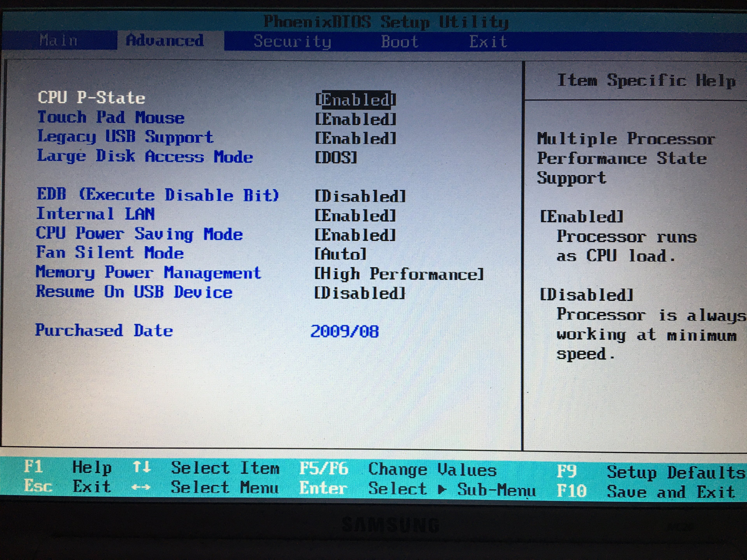The height and width of the screenshot is (560, 747).
Task: Toggle Internal LAN Enabled value
Action: (355, 216)
